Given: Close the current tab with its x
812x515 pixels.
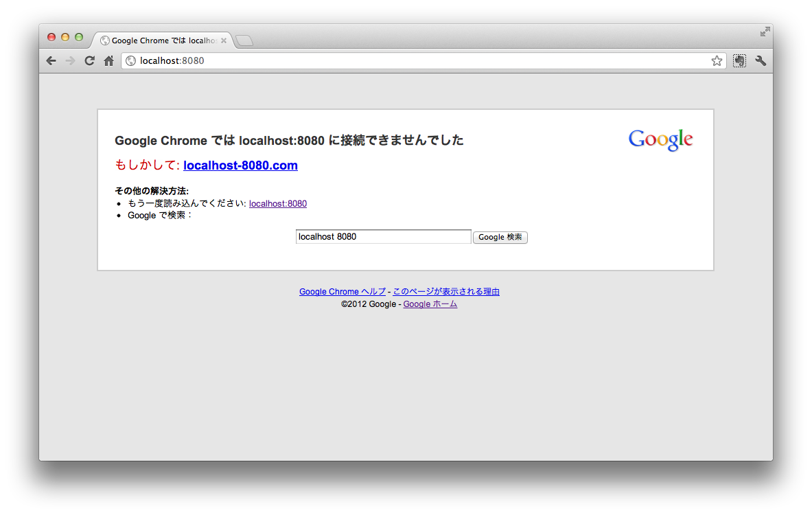Looking at the screenshot, I should (x=224, y=41).
